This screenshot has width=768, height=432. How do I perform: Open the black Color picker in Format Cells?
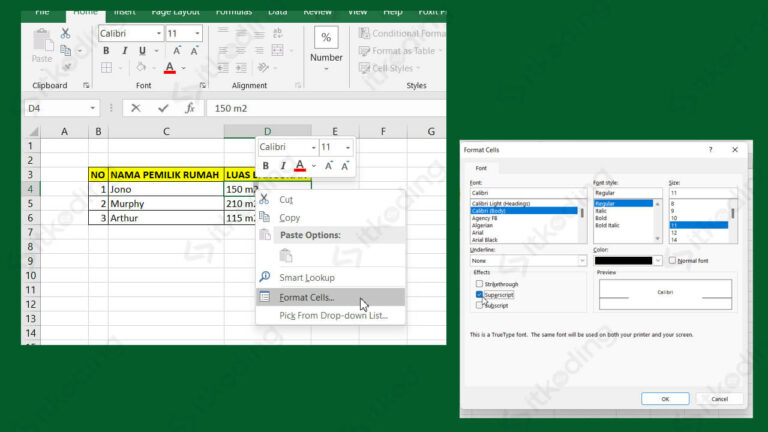(x=627, y=260)
